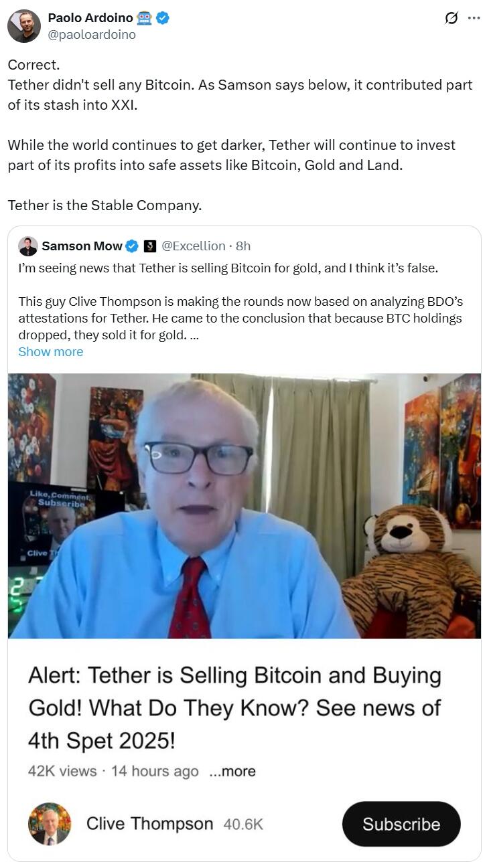The image size is (489, 868).
Task: Click Paolo Ardoino's display name
Action: [90, 18]
